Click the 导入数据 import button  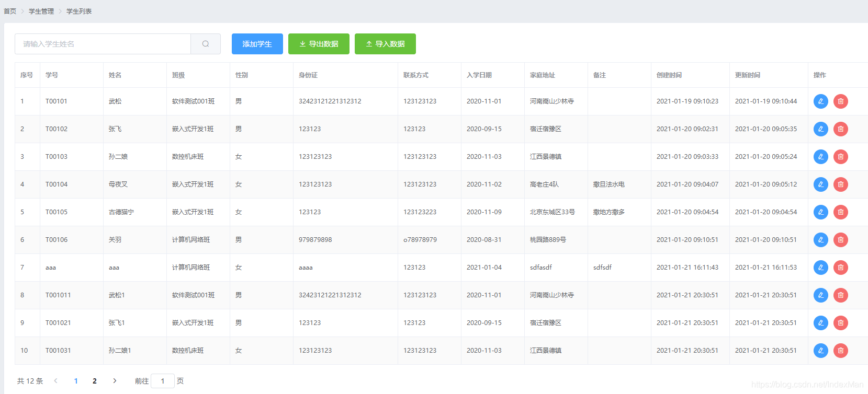[x=385, y=44]
